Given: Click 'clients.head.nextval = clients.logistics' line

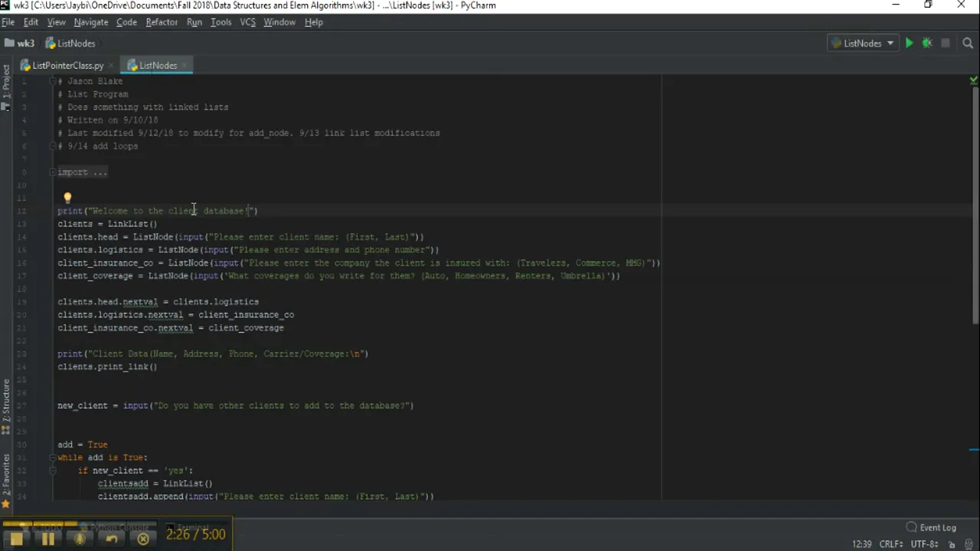Looking at the screenshot, I should (x=158, y=302).
